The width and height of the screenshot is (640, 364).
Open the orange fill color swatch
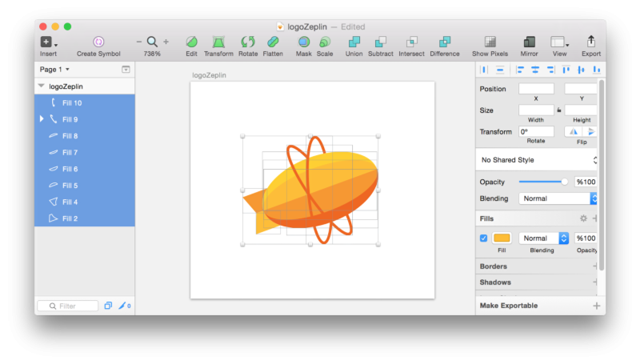click(502, 238)
